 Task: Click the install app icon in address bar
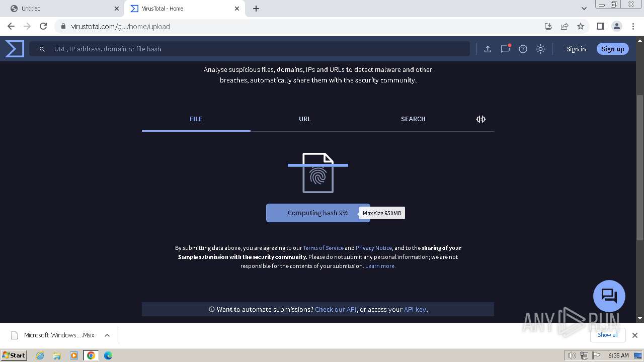pos(548,26)
